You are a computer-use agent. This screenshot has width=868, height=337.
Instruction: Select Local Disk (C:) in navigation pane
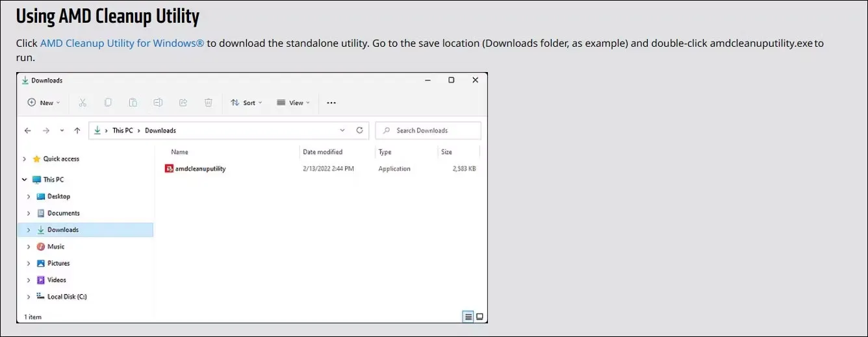[x=67, y=297]
